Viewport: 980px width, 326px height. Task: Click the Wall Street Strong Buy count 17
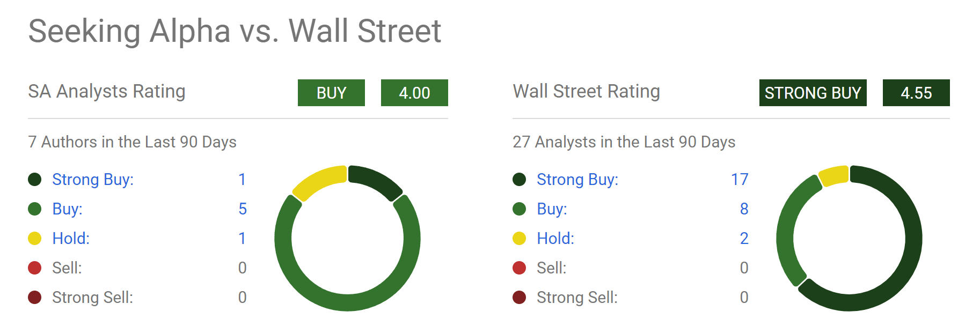740,180
